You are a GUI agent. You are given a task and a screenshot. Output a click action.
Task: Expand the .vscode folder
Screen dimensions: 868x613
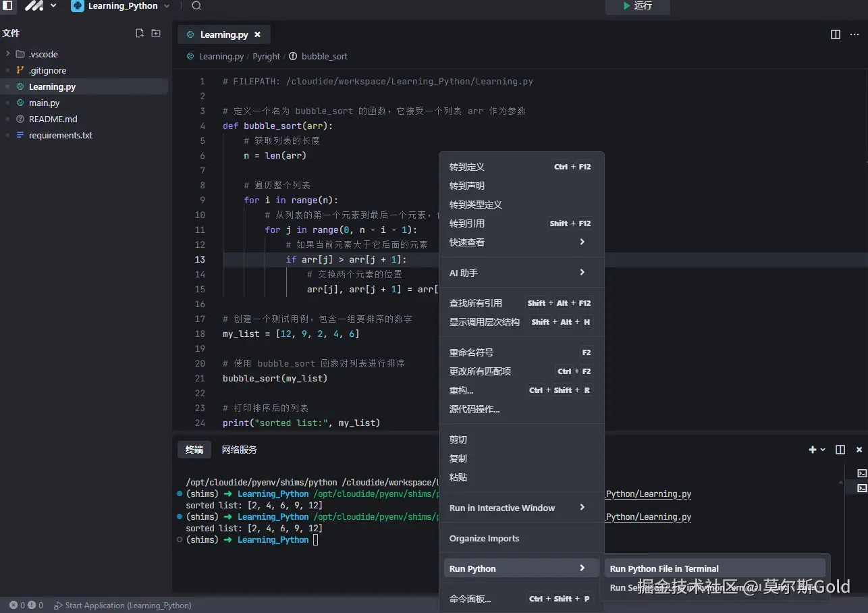tap(43, 54)
